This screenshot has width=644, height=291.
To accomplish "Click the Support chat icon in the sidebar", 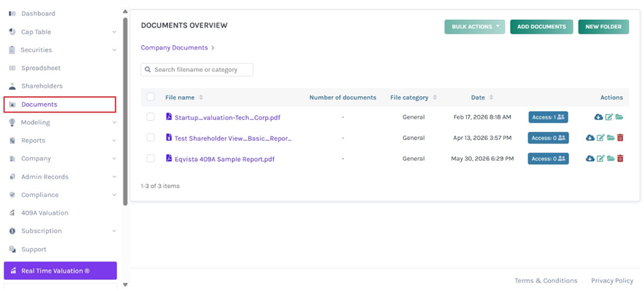I will pyautogui.click(x=12, y=249).
